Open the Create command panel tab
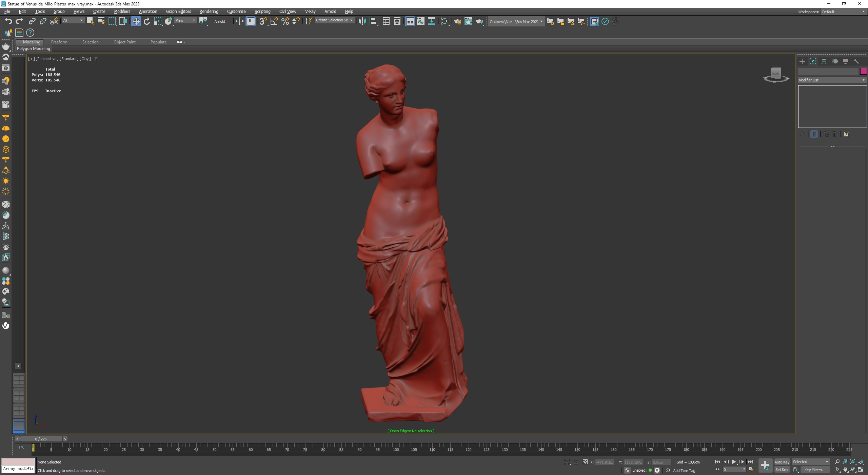Screen dimensions: 868x475 [802, 61]
